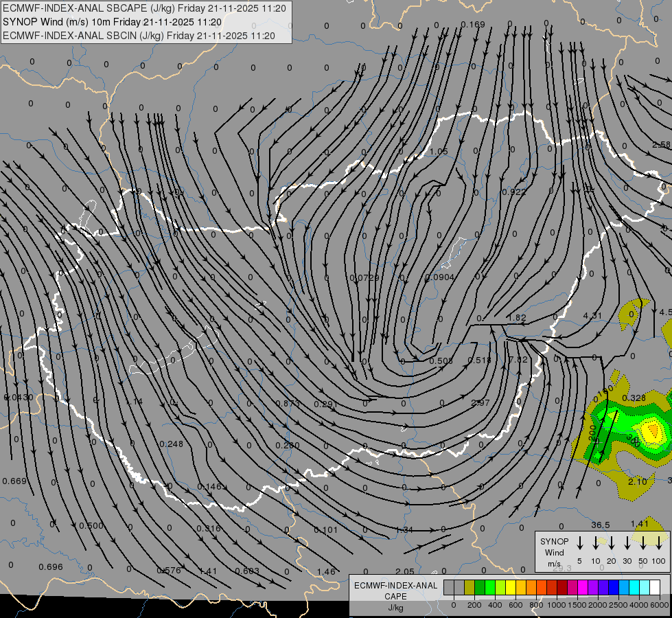The image size is (672, 618).
Task: Click the '36.5' value on the map
Action: (601, 525)
